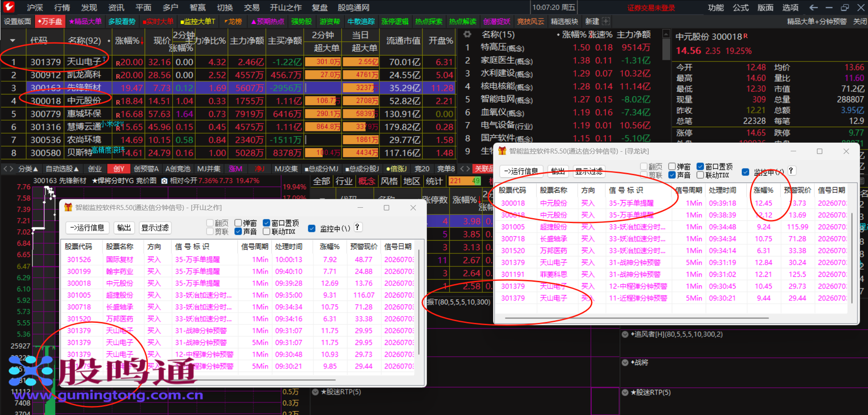Click the right arrow before the 关联 tab

click(468, 168)
